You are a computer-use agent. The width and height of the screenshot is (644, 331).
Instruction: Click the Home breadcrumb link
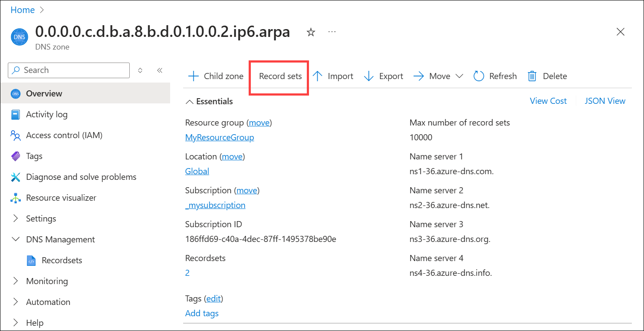tap(23, 10)
